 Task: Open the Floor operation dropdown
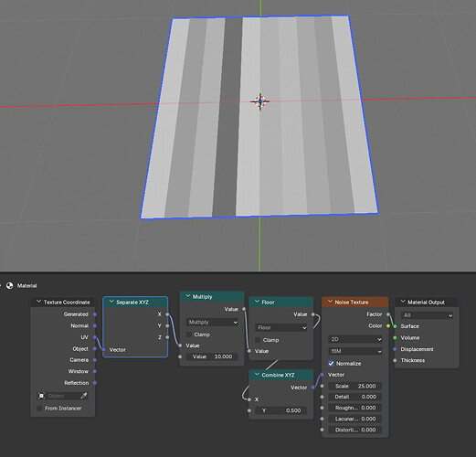[x=281, y=327]
